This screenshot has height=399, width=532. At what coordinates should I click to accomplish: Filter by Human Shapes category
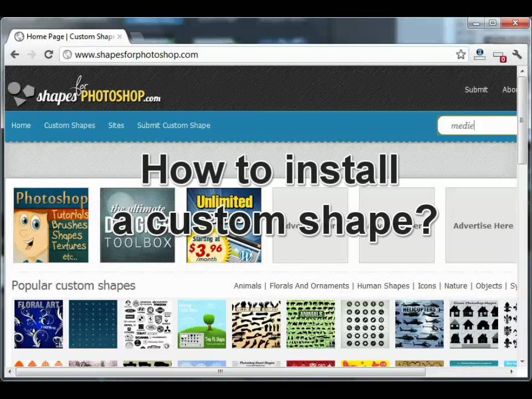pos(383,286)
